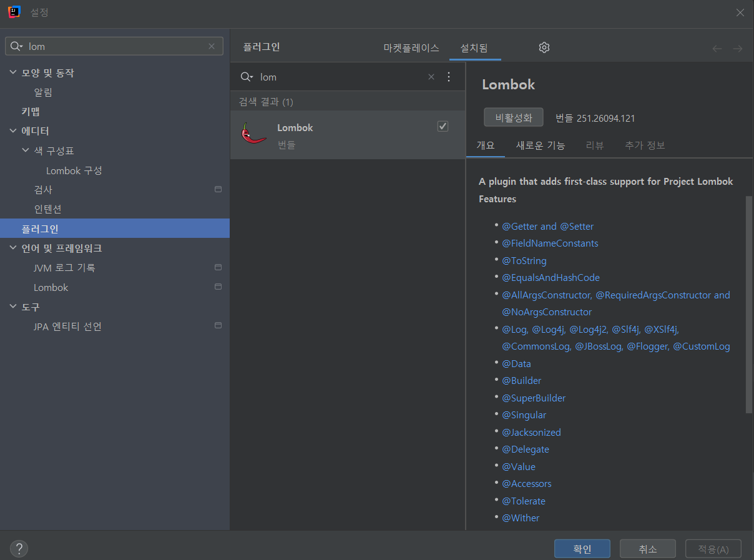Open the @Delegate link
This screenshot has height=560, width=754.
tap(526, 449)
